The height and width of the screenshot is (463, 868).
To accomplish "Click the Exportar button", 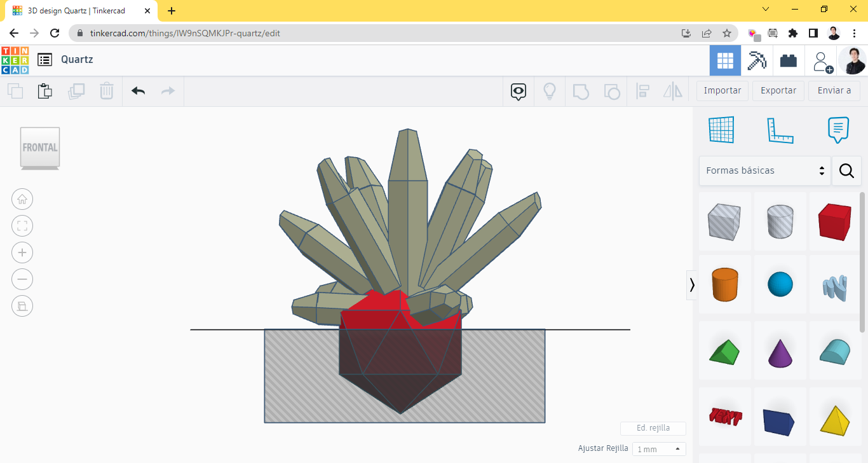I will [x=778, y=90].
